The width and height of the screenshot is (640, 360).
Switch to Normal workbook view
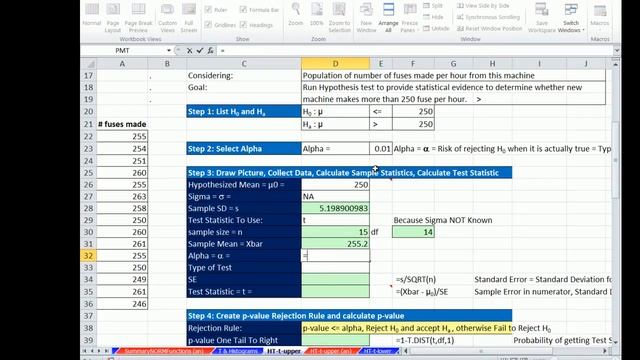[x=91, y=16]
